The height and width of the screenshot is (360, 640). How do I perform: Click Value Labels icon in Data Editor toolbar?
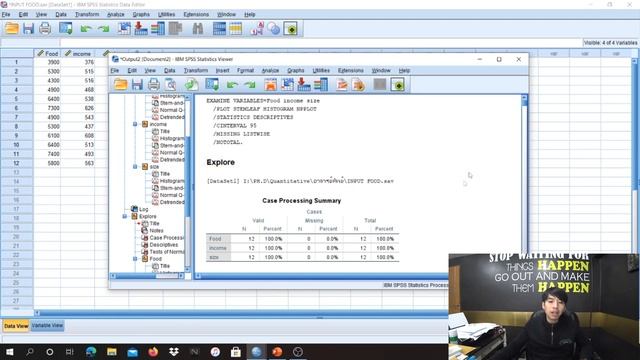point(257,29)
